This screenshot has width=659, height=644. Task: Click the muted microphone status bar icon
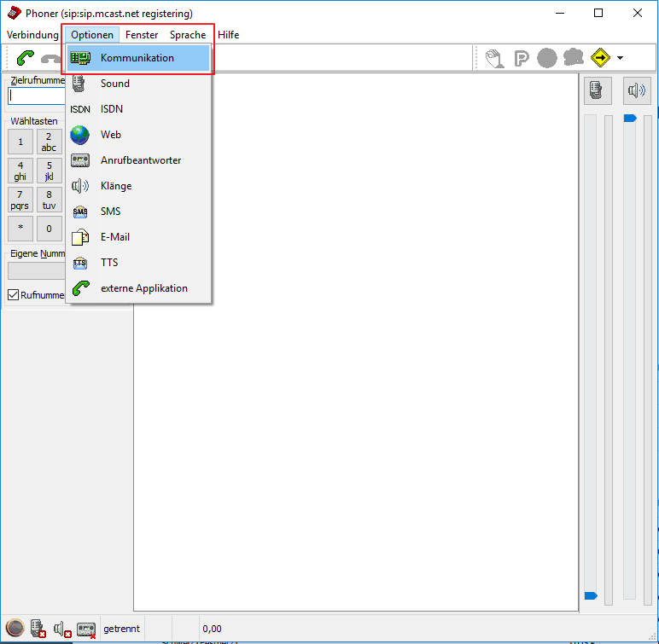click(x=38, y=629)
